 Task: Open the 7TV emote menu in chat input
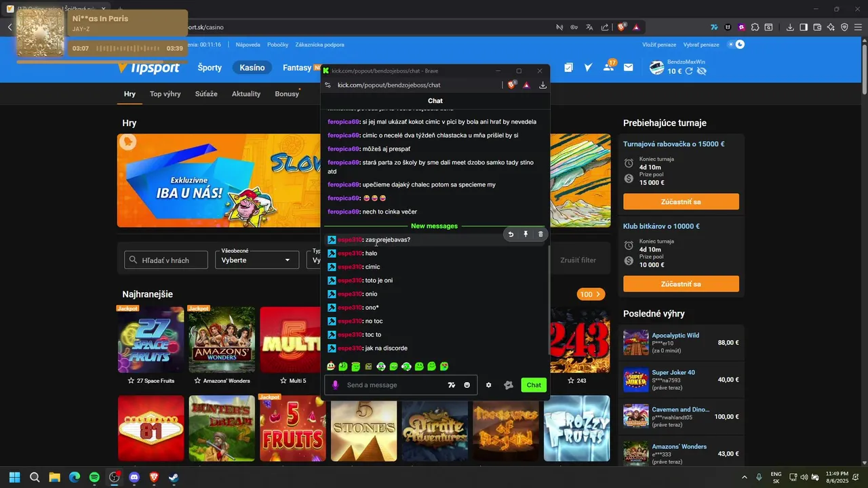pos(452,385)
